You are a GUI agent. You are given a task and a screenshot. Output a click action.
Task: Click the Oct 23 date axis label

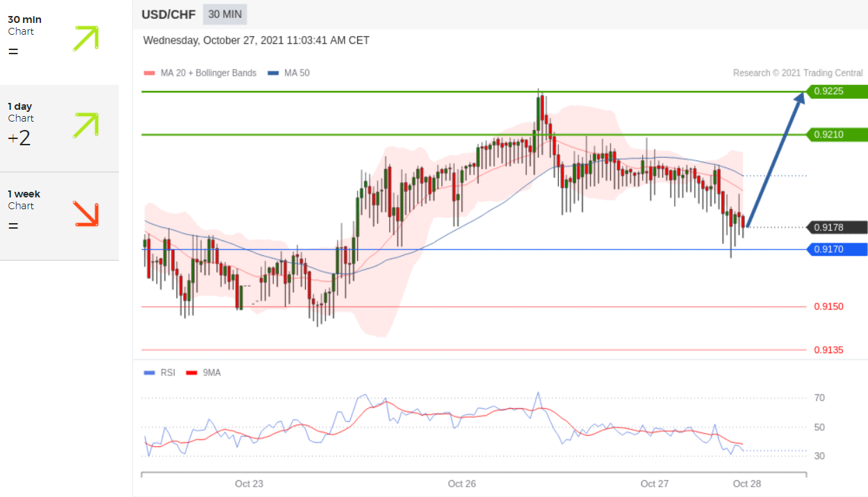pyautogui.click(x=249, y=484)
